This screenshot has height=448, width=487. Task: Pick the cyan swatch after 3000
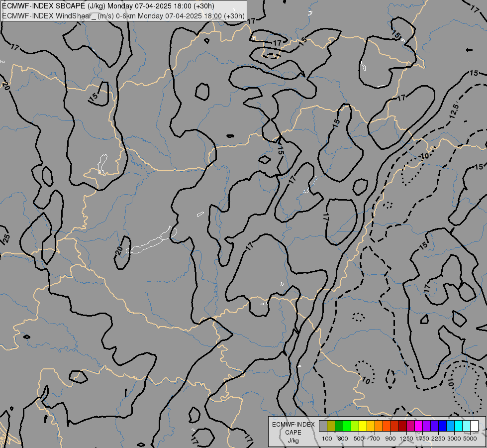coord(459,426)
